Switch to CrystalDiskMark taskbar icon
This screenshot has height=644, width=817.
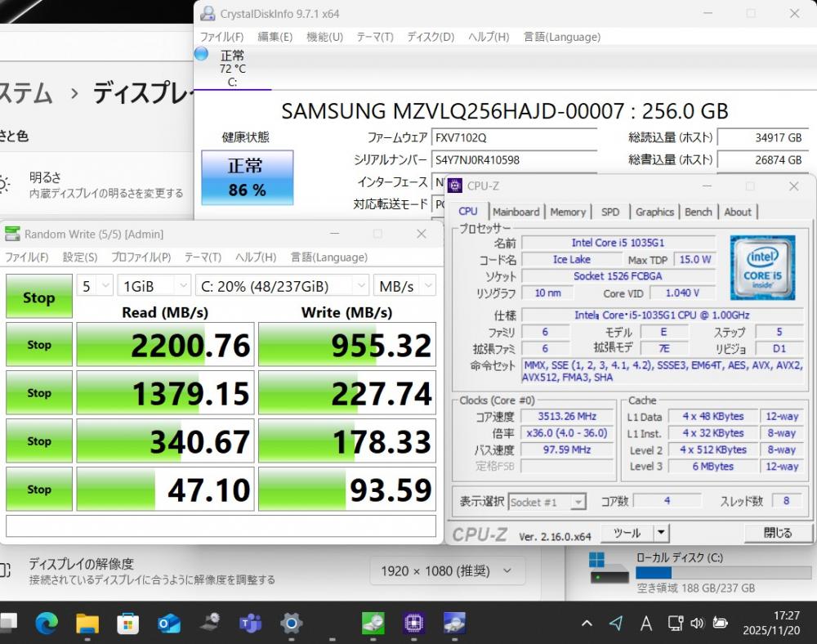pos(373,623)
